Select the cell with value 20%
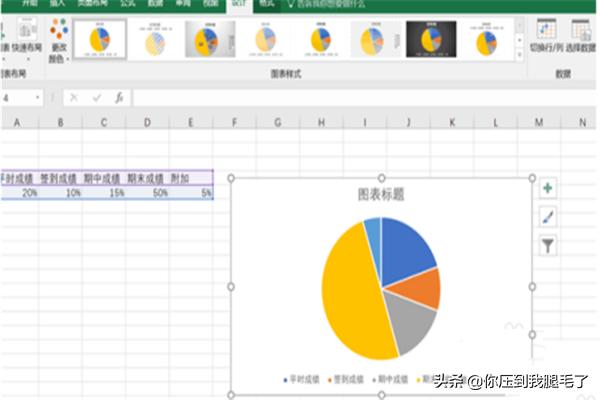600x400 pixels. [x=19, y=193]
